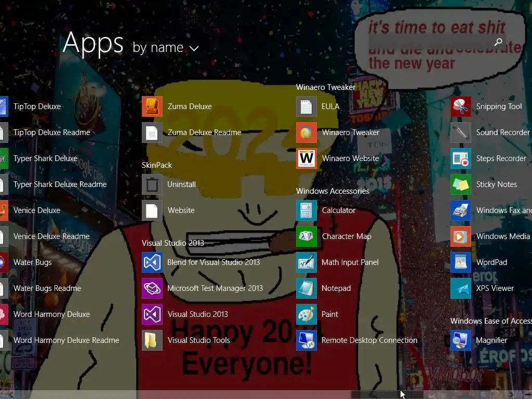Launch the Paint palette icon
532x399 pixels.
pyautogui.click(x=307, y=314)
